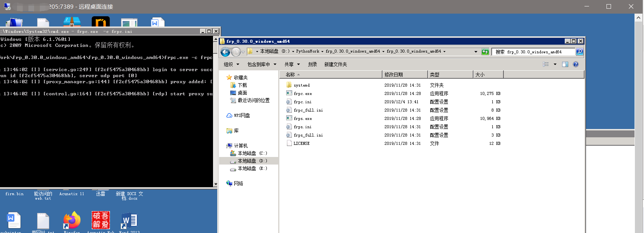Viewport: 644px width, 233px height.
Task: Open the recent pages arrow beside Forward
Action: tap(243, 52)
